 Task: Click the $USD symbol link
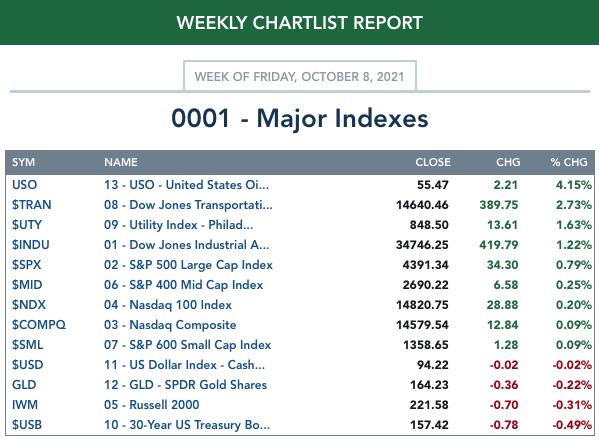click(28, 365)
